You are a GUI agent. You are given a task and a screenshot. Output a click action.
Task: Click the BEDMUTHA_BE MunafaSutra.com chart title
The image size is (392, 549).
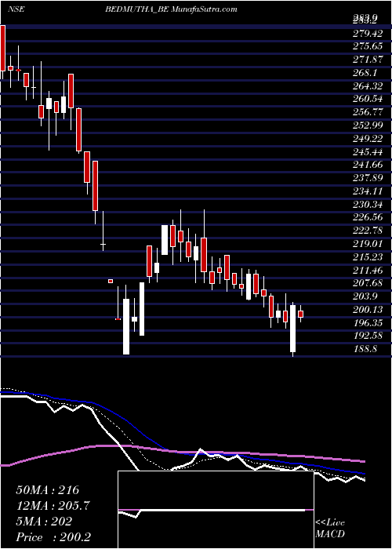(x=171, y=9)
